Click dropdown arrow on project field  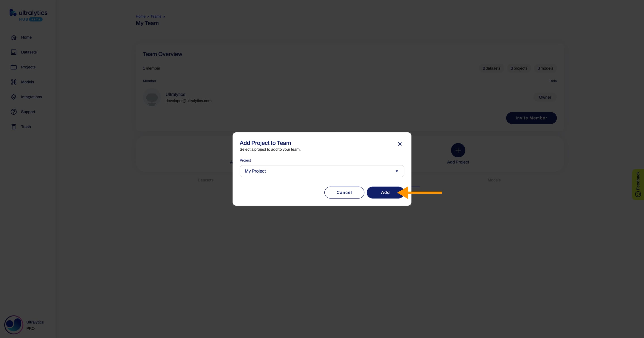point(396,171)
